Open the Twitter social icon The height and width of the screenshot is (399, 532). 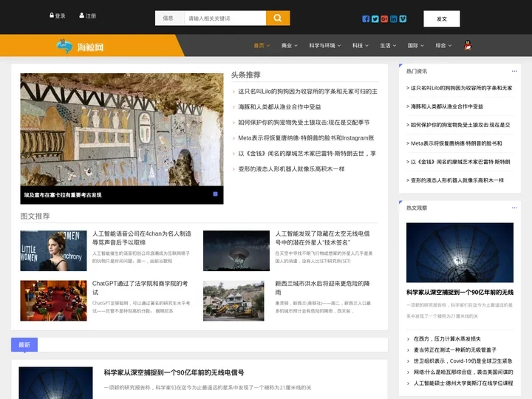(x=375, y=19)
